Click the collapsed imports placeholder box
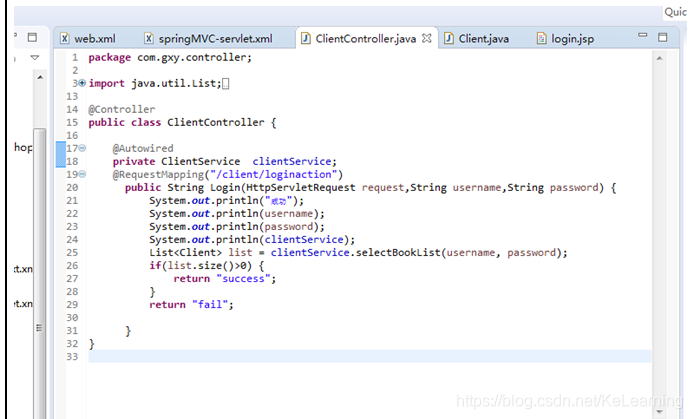The height and width of the screenshot is (419, 692). pyautogui.click(x=226, y=83)
